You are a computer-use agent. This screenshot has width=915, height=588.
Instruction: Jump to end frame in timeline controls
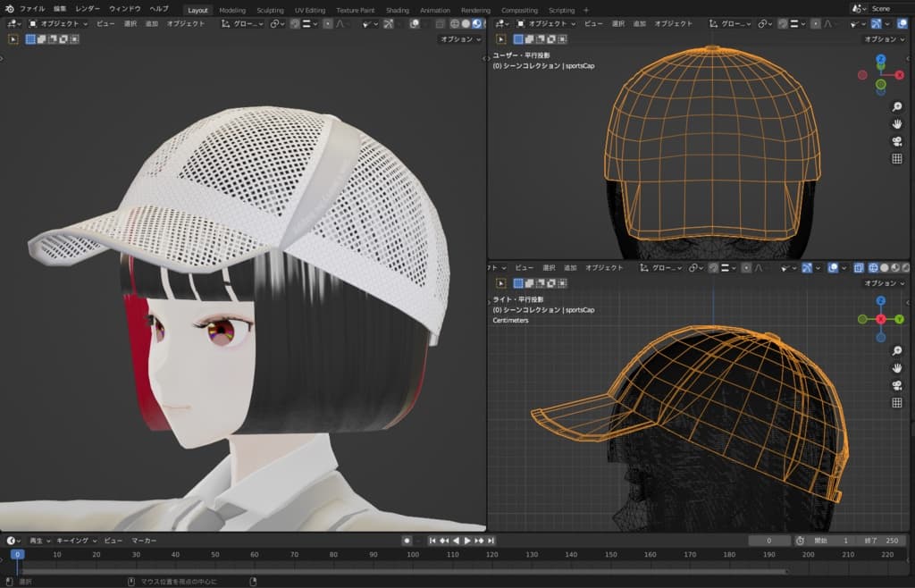click(491, 541)
